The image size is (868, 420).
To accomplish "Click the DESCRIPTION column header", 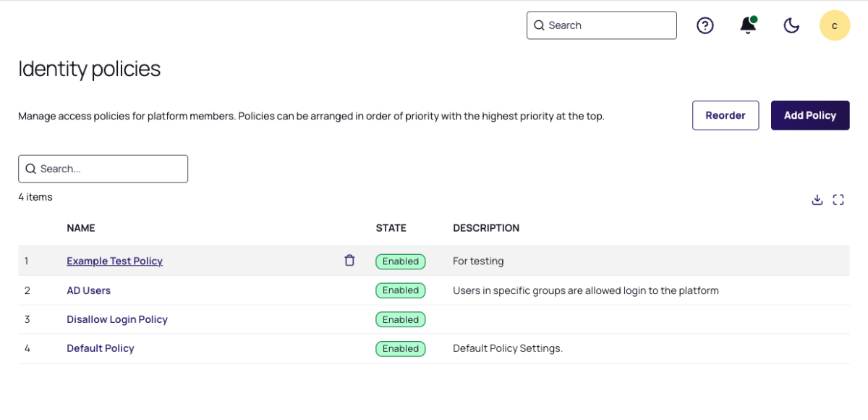I will click(486, 228).
